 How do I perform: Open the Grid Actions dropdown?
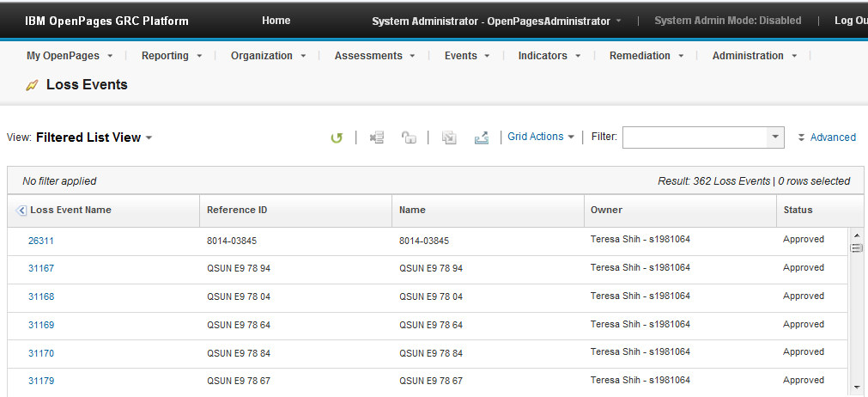541,137
